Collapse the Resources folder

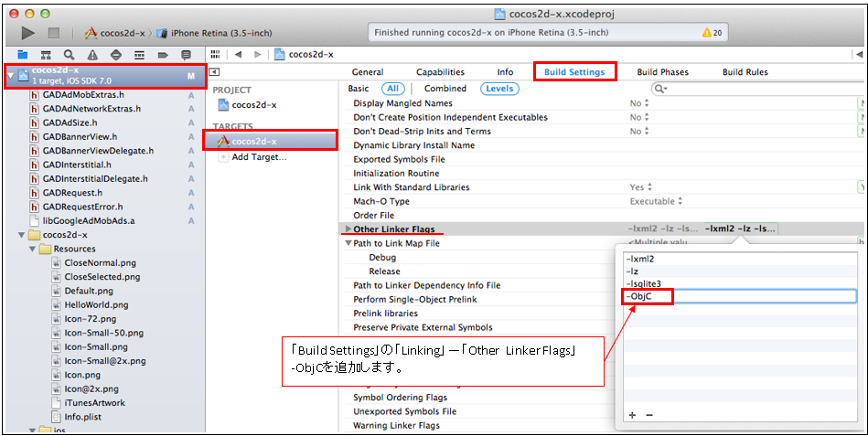32,249
